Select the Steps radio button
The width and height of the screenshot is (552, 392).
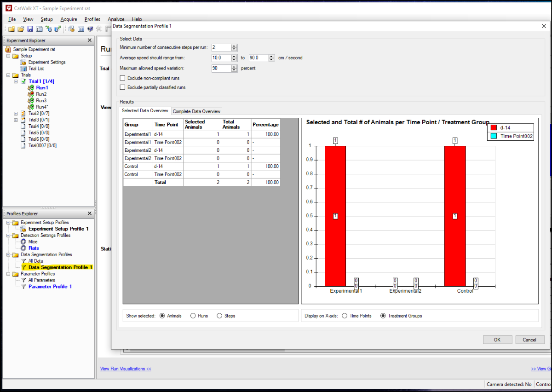pyautogui.click(x=219, y=316)
